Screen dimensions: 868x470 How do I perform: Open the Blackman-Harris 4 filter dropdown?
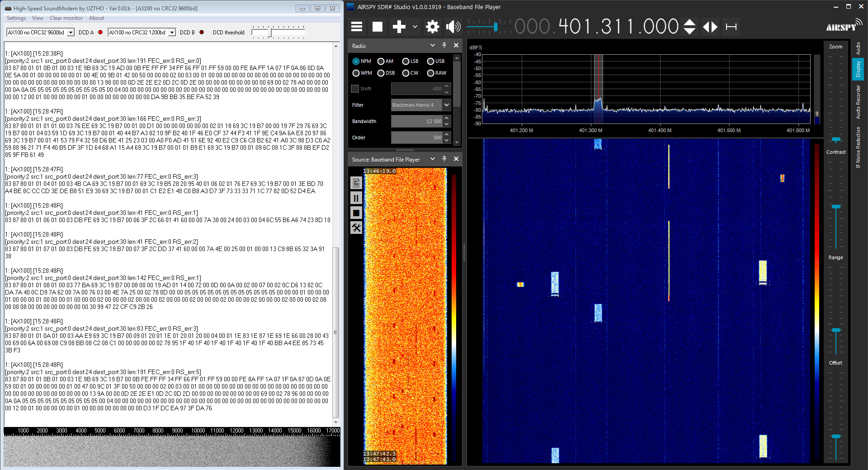pos(446,105)
